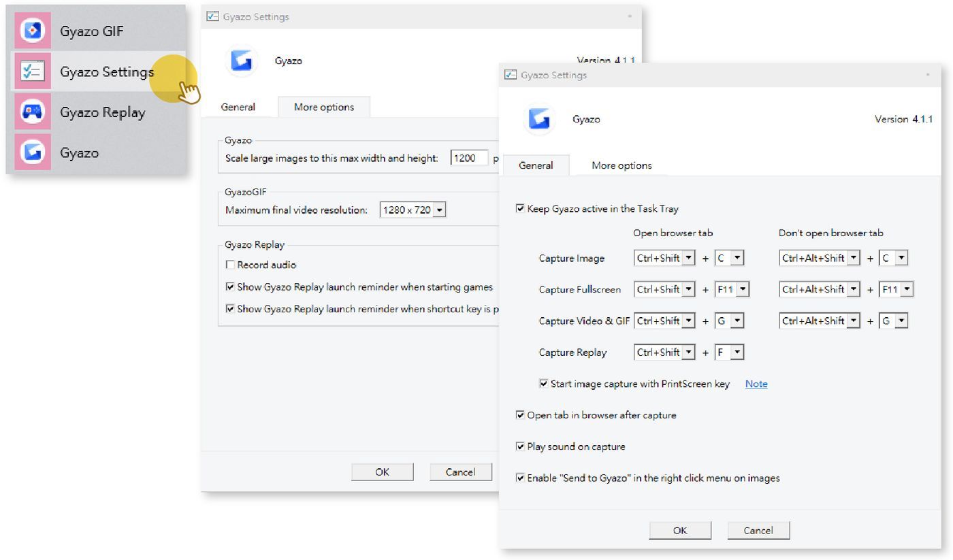Disable Play sound on capture
Image resolution: width=953 pixels, height=560 pixels.
pos(520,446)
